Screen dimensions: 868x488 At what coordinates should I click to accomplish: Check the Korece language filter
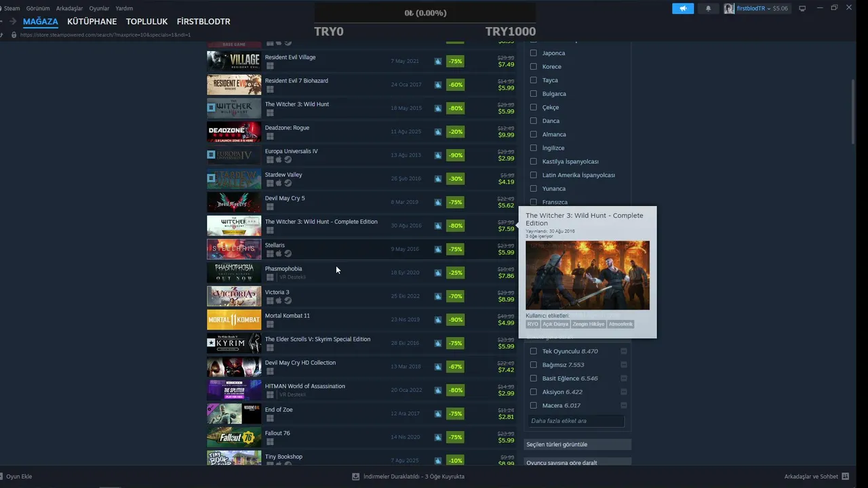point(533,66)
